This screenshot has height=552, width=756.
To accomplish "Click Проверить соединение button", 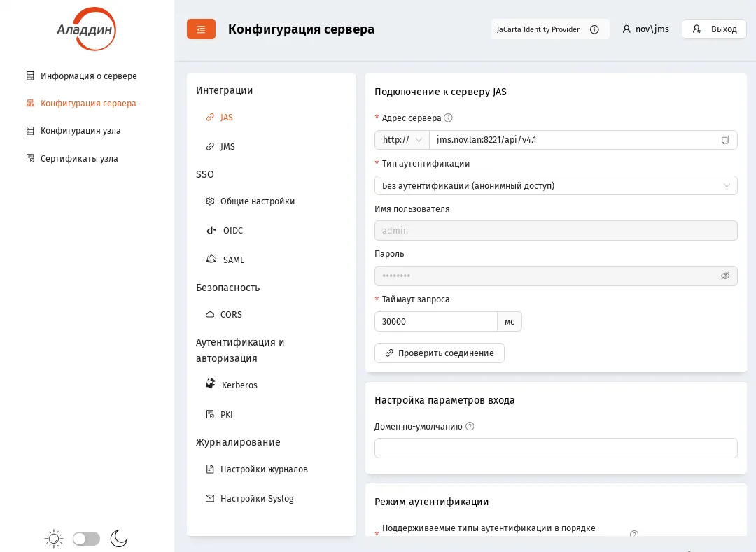I will point(439,353).
